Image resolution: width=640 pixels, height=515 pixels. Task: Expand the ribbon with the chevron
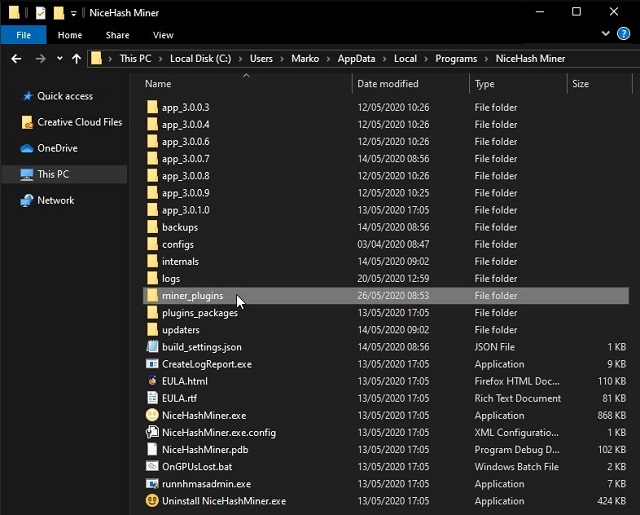point(606,33)
